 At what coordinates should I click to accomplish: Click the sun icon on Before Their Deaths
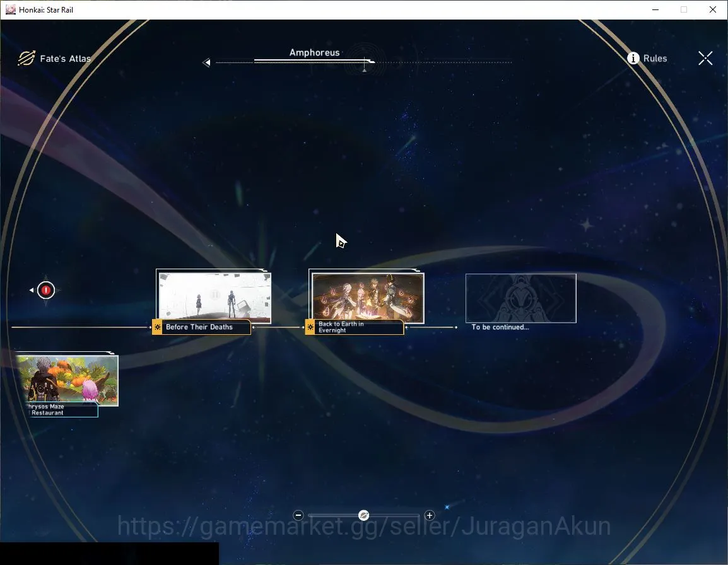click(x=157, y=327)
